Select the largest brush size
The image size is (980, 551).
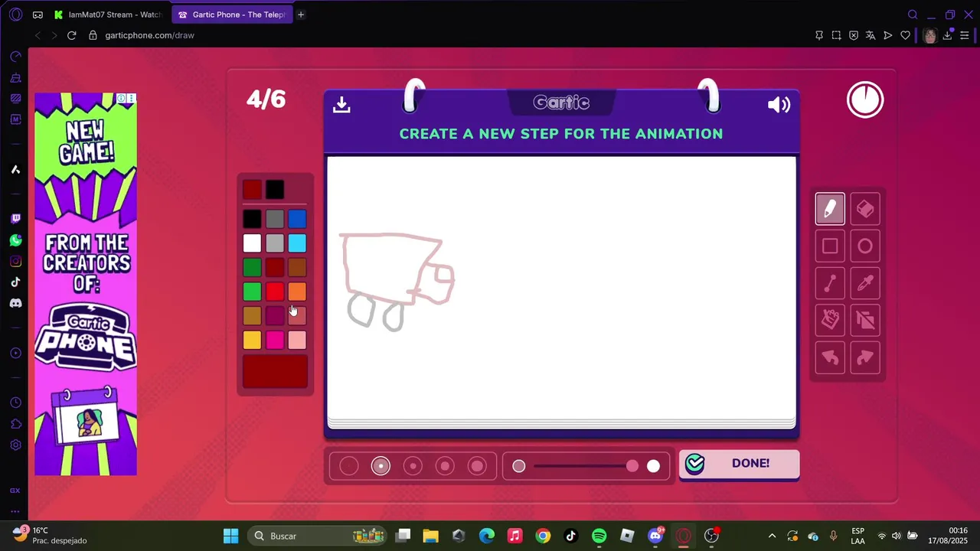click(x=477, y=466)
